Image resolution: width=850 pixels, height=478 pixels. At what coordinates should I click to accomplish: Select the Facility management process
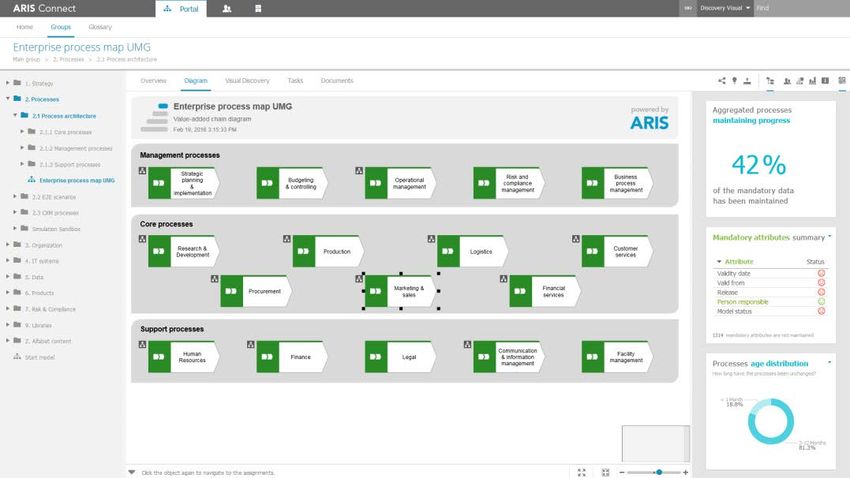(617, 357)
